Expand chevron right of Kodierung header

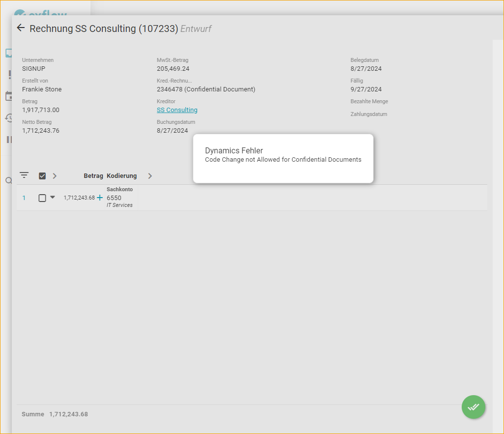point(150,176)
